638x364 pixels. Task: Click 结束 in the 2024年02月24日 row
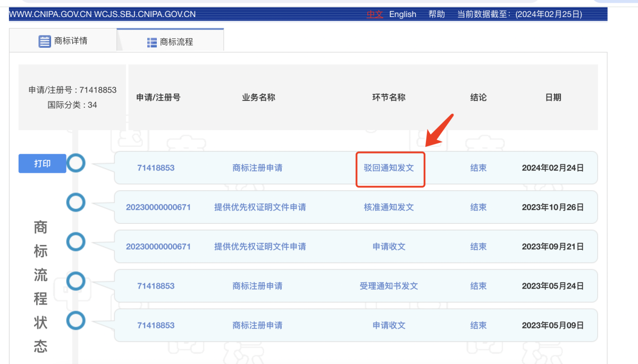478,168
